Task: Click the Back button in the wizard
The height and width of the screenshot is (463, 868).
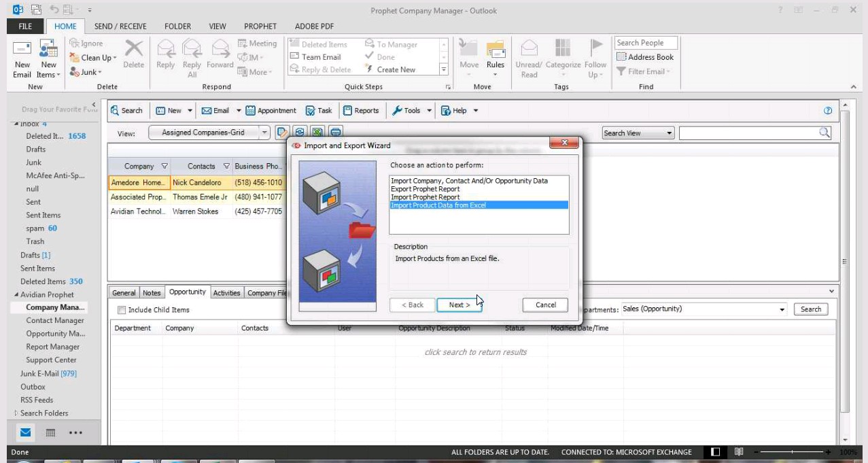Action: click(413, 305)
